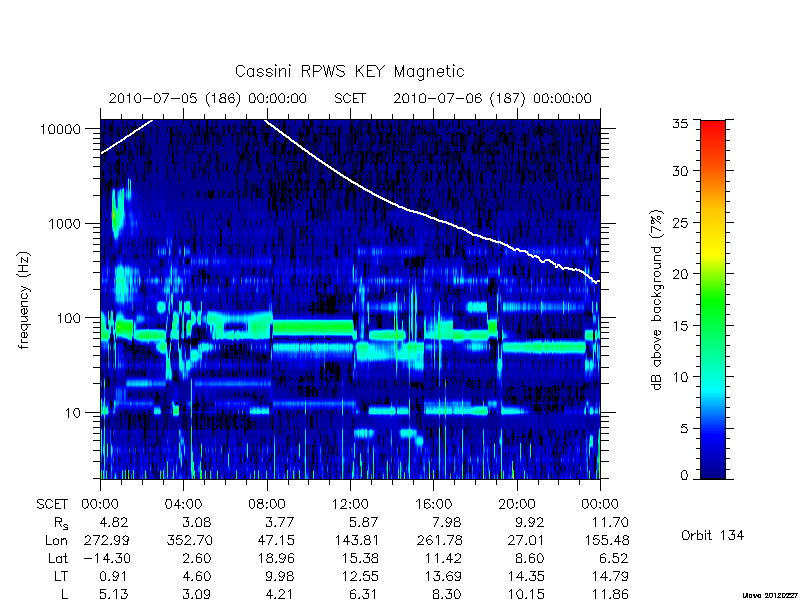Click the colorbar value 10
Image resolution: width=800 pixels, height=600 pixels.
click(680, 377)
